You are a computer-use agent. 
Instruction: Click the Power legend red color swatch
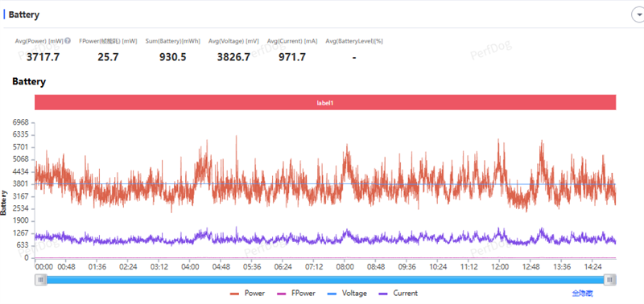pyautogui.click(x=234, y=294)
